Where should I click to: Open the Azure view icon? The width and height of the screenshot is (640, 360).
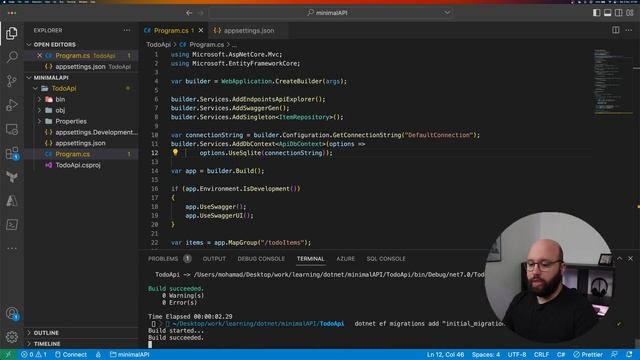[12, 200]
